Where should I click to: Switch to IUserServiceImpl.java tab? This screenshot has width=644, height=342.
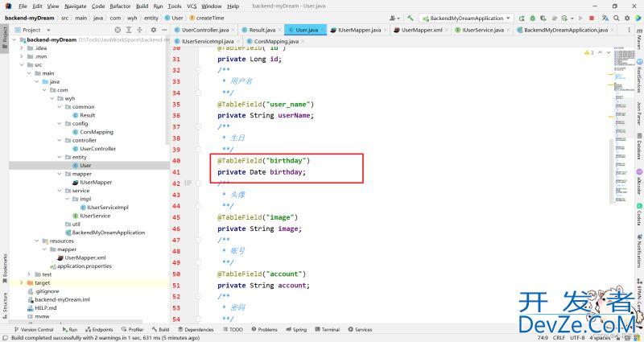pyautogui.click(x=206, y=42)
